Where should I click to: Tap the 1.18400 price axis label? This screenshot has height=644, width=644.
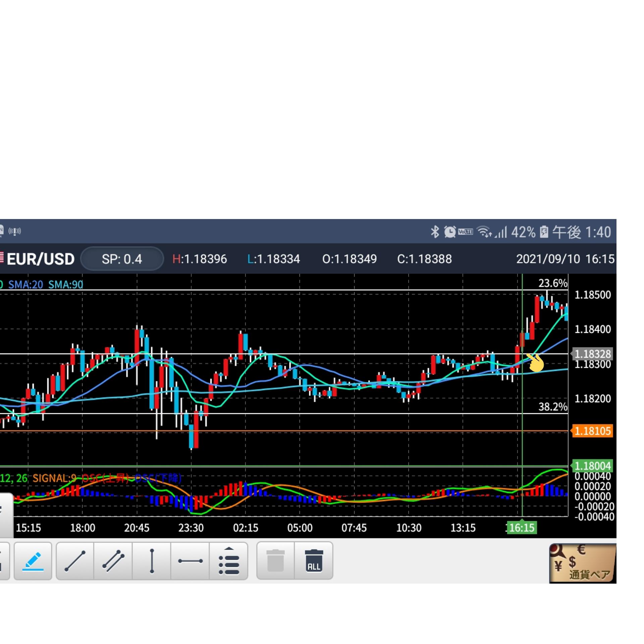click(593, 329)
